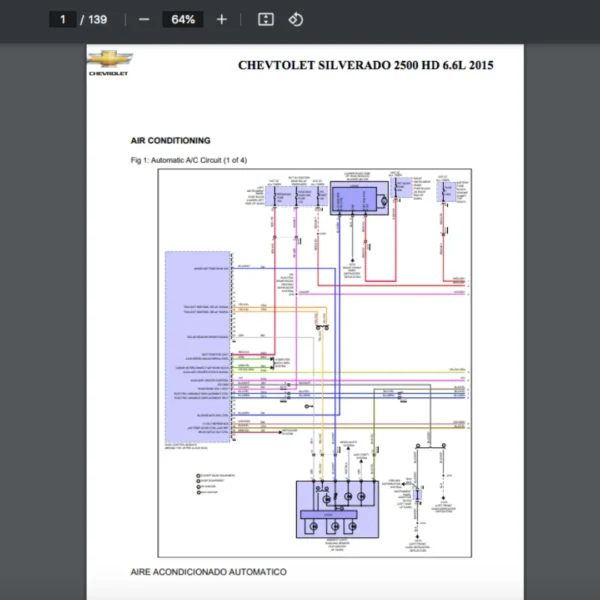Click the zoom out minus button

coord(144,19)
